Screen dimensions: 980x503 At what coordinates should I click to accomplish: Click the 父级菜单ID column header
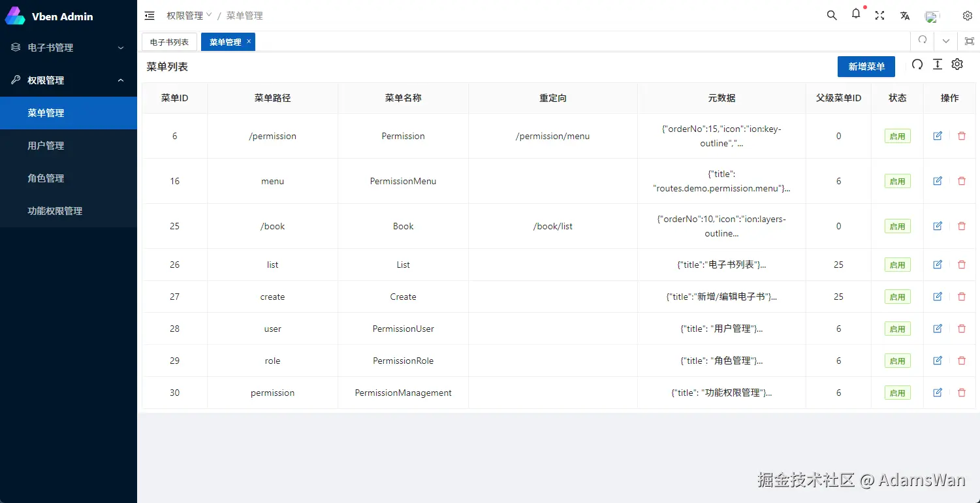click(838, 98)
